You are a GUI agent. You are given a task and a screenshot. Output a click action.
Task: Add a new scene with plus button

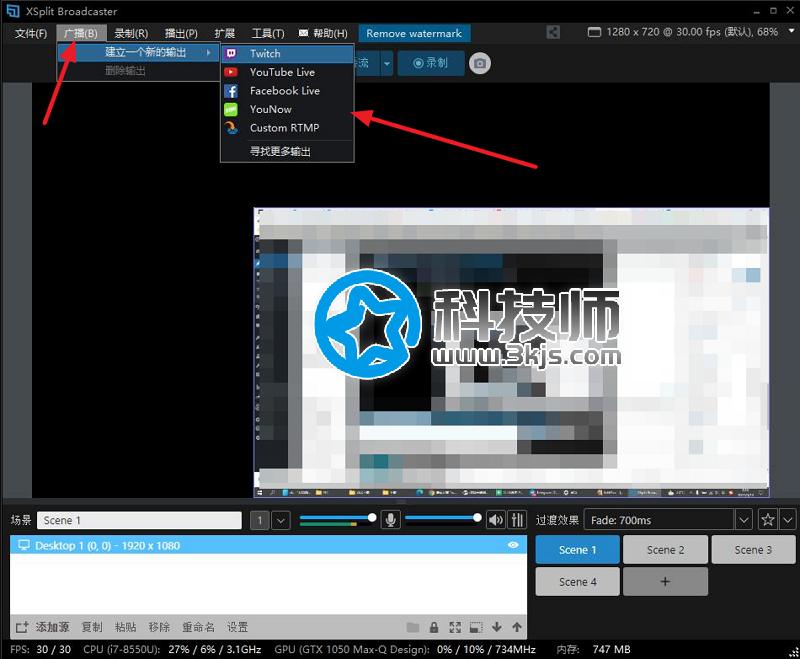pyautogui.click(x=665, y=582)
